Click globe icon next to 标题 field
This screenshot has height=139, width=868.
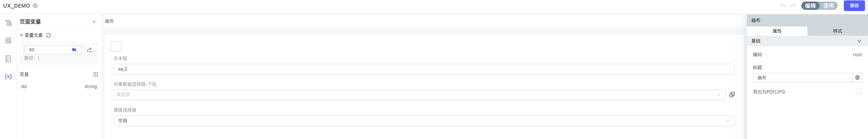pyautogui.click(x=857, y=77)
